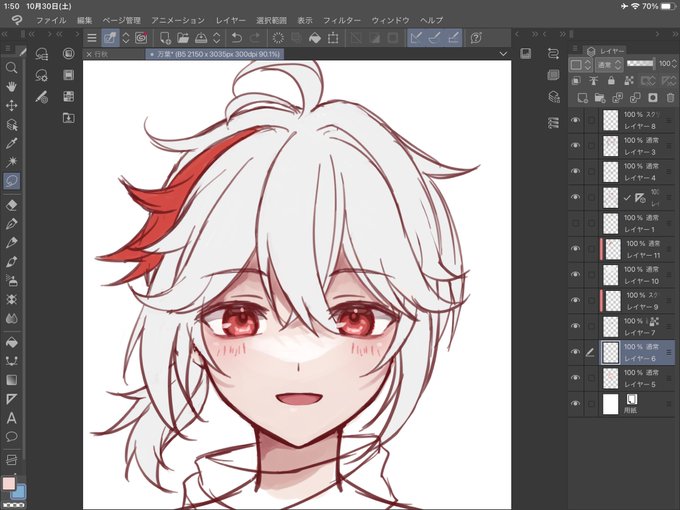Open the ヘルプ menu
The height and width of the screenshot is (510, 680).
tap(432, 20)
